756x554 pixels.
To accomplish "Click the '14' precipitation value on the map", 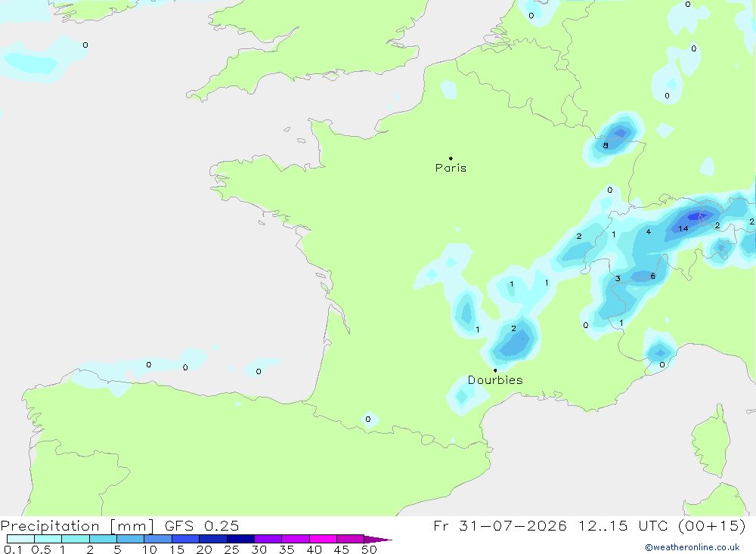I will [683, 228].
